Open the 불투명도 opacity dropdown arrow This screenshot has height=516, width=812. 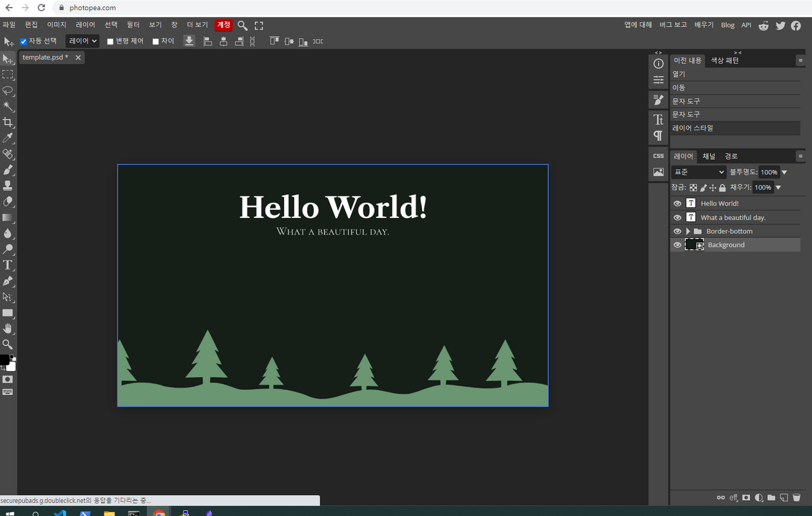coord(784,172)
